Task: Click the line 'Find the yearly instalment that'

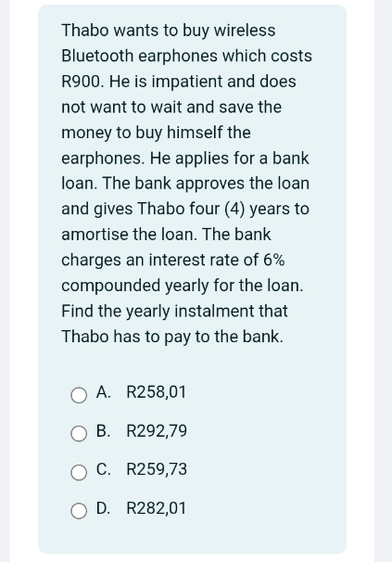Action: coord(174,312)
